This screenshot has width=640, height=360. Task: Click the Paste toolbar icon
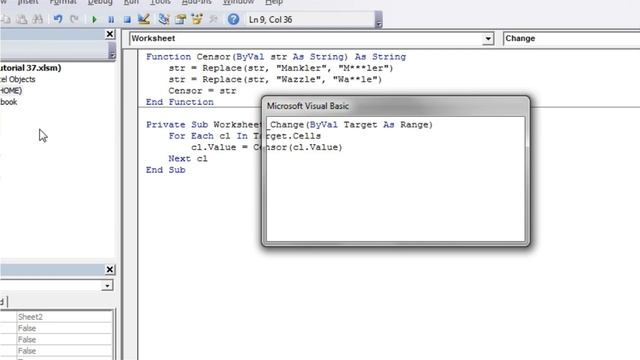[x=22, y=19]
